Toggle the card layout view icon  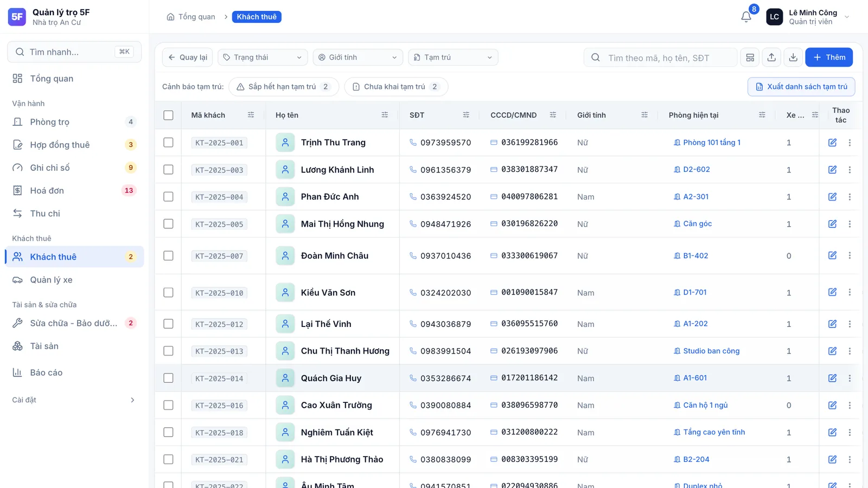(x=750, y=57)
